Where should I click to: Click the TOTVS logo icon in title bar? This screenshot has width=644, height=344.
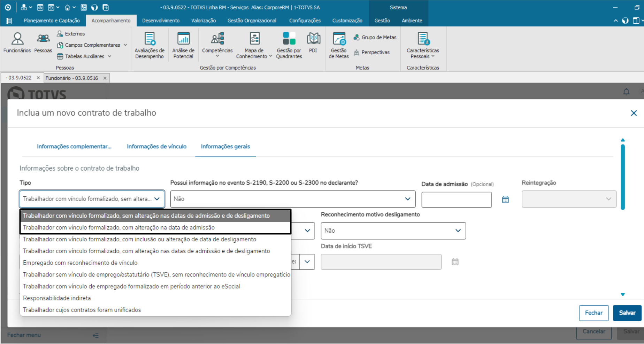coord(8,7)
